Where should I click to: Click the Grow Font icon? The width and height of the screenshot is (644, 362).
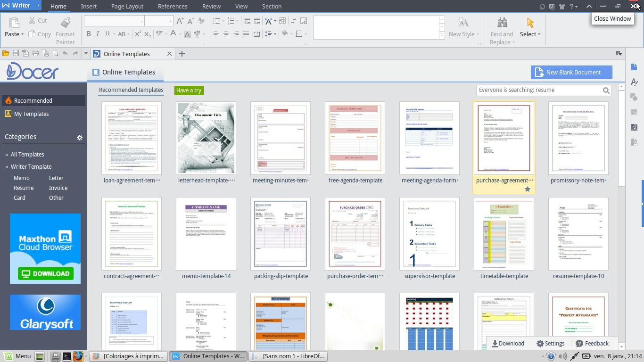click(180, 21)
